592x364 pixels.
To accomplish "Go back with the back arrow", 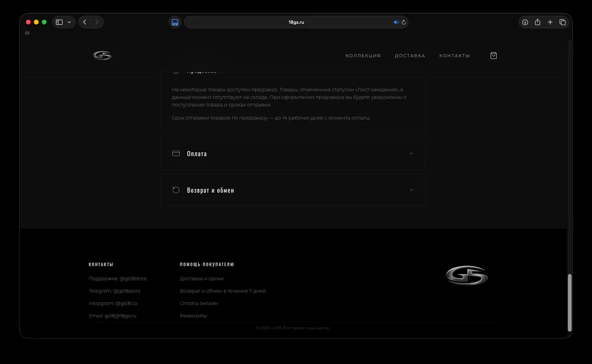I will (85, 22).
